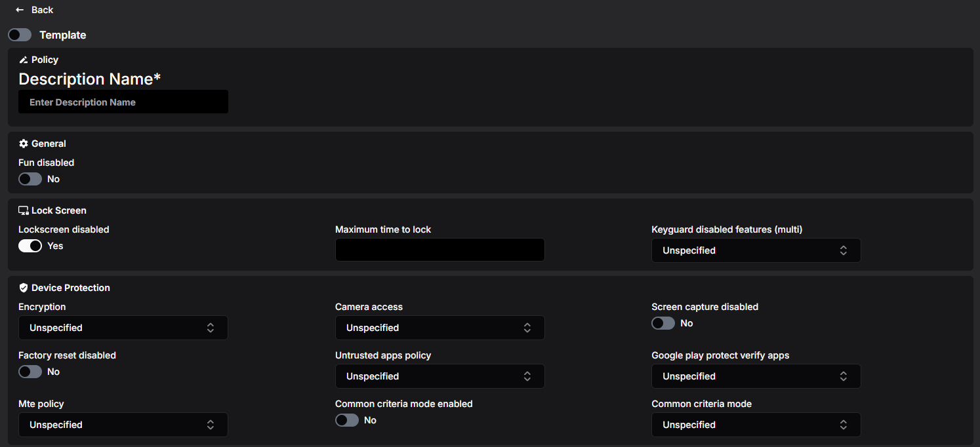Click the Lock Screen section title
This screenshot has width=980, height=447.
coord(59,210)
